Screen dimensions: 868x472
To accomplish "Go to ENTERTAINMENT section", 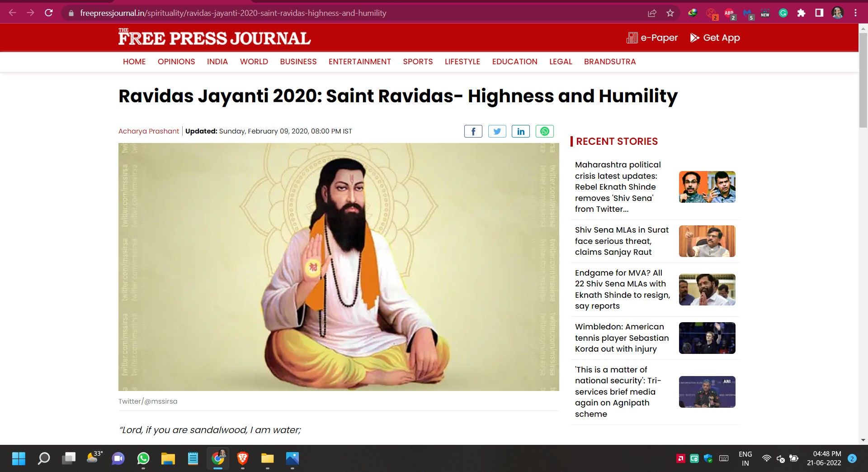I will pyautogui.click(x=359, y=62).
